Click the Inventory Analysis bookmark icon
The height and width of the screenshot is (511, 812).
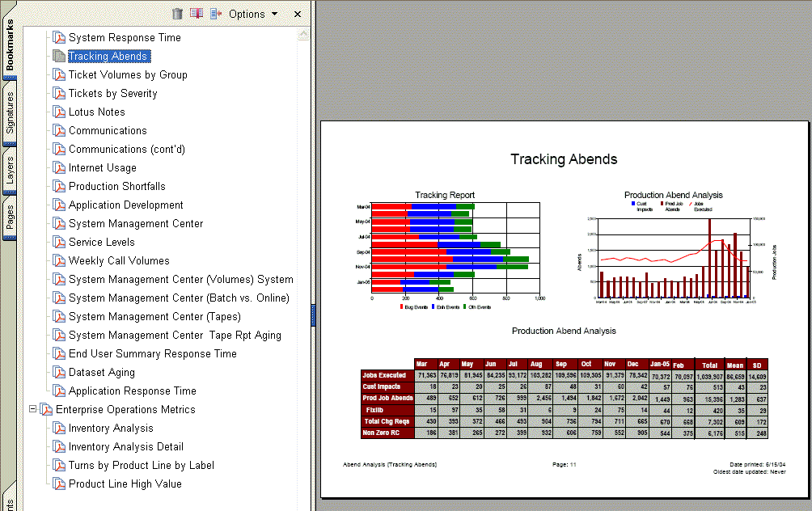[59, 429]
